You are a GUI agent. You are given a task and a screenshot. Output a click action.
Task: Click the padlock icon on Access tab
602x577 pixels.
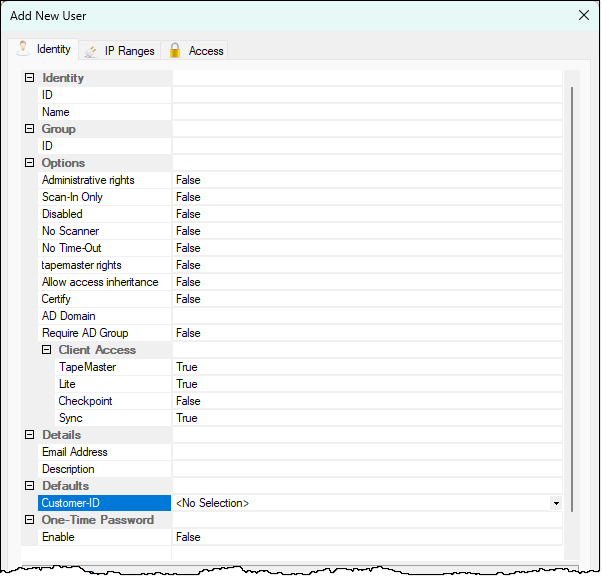[174, 50]
